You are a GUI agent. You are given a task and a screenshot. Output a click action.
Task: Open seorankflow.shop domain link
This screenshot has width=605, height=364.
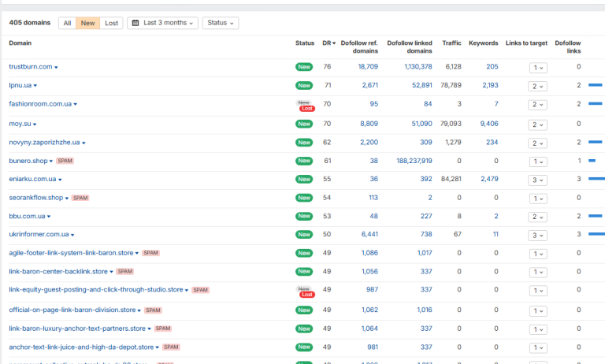pos(36,198)
